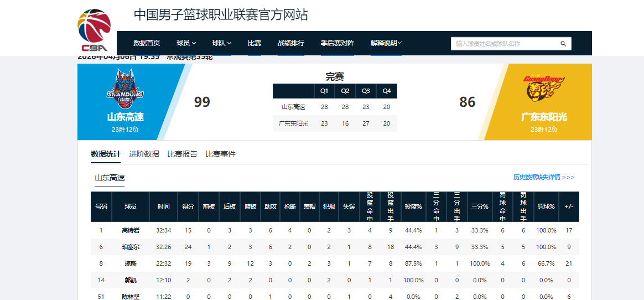Click the Shandong team logo

pos(125,89)
